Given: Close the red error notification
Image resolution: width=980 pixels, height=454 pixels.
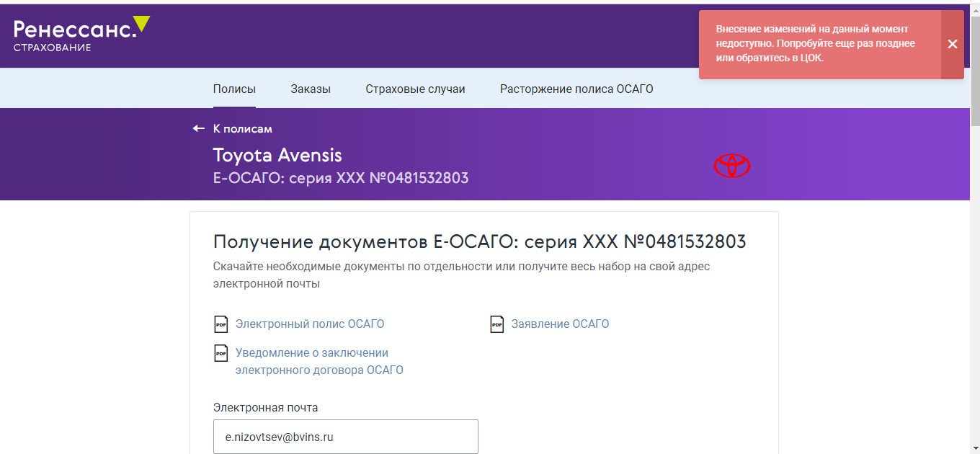Looking at the screenshot, I should tap(952, 44).
